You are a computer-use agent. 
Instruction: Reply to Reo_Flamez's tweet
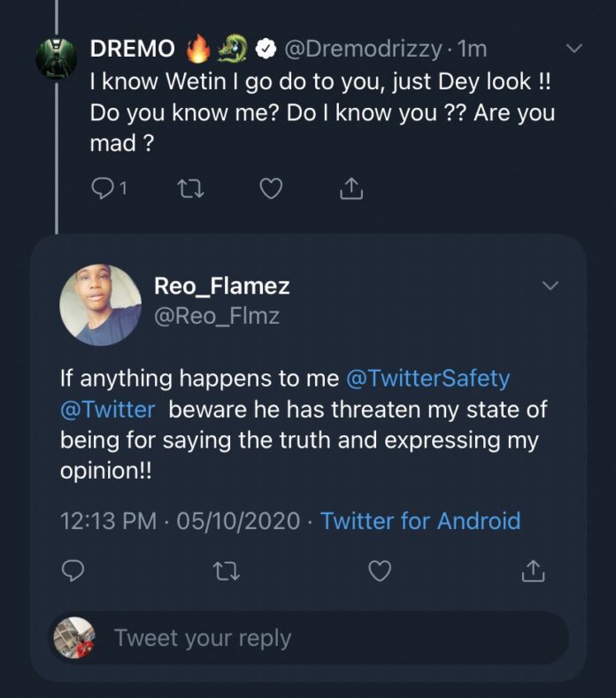pyautogui.click(x=74, y=571)
